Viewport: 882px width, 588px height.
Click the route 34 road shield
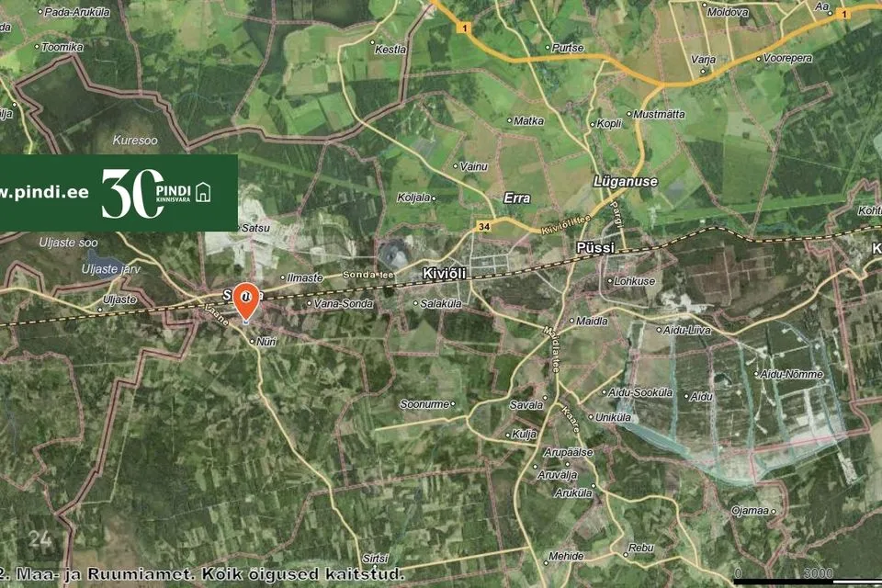pyautogui.click(x=483, y=227)
